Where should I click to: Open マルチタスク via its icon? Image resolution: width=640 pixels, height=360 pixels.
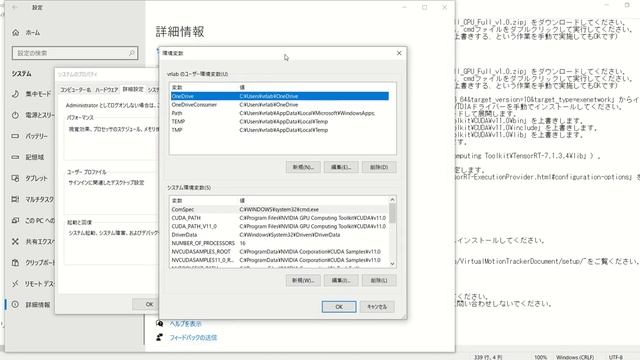click(x=16, y=199)
